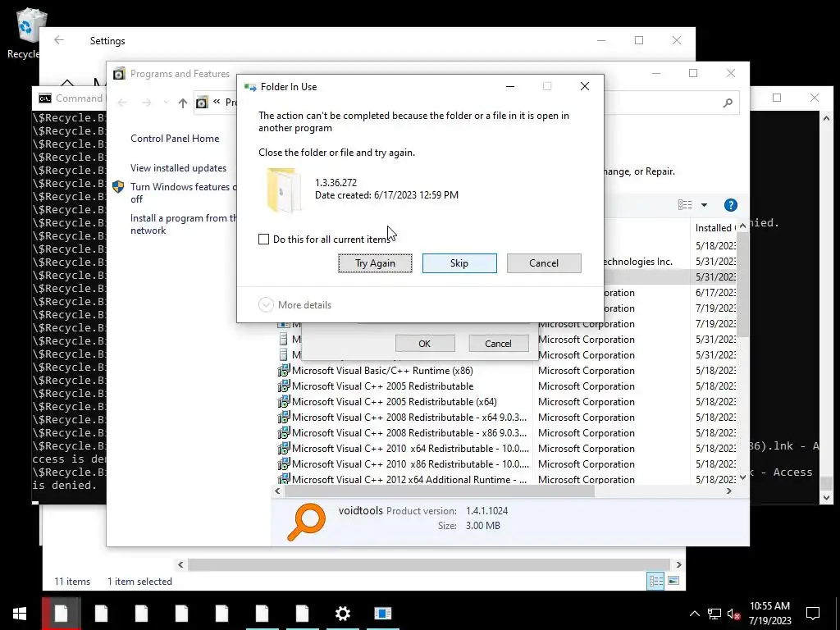Click the Installed On column header
The width and height of the screenshot is (840, 630).
point(715,228)
